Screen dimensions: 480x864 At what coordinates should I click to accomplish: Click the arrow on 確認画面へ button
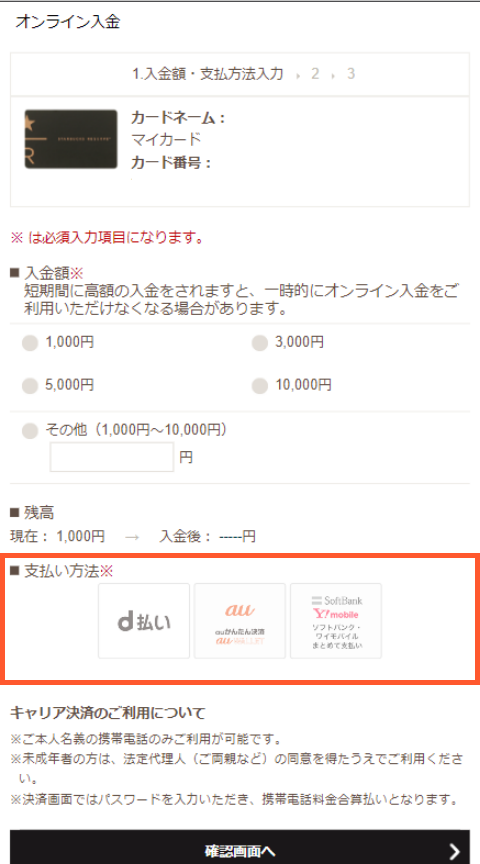click(454, 851)
